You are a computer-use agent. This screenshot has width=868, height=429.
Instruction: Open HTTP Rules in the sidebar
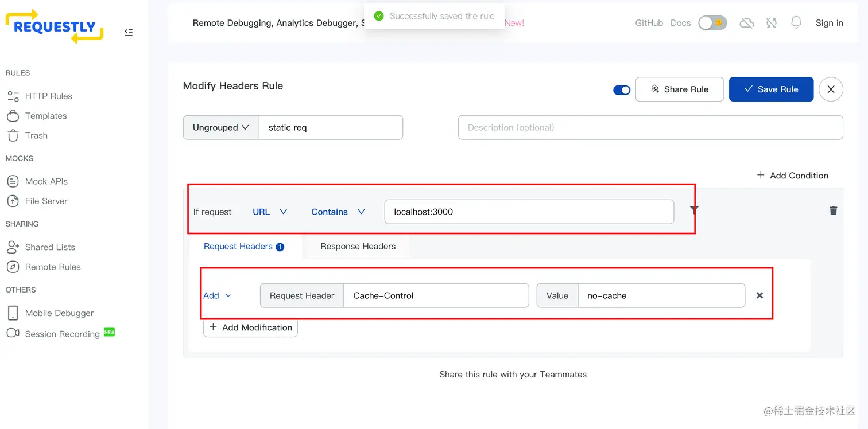(48, 96)
